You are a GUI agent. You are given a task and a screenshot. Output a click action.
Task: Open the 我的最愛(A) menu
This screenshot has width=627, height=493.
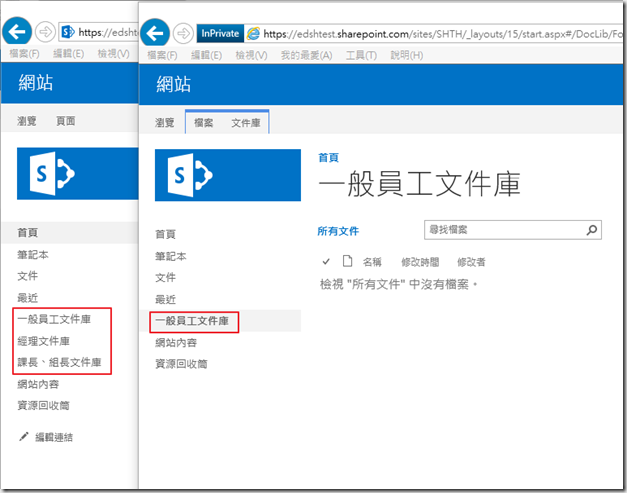306,55
